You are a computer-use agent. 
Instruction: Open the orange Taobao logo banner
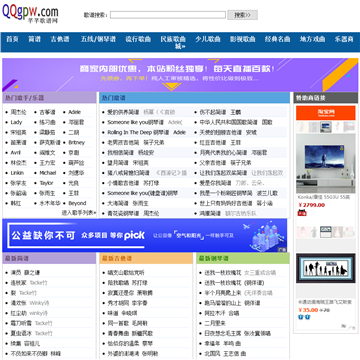point(326,113)
